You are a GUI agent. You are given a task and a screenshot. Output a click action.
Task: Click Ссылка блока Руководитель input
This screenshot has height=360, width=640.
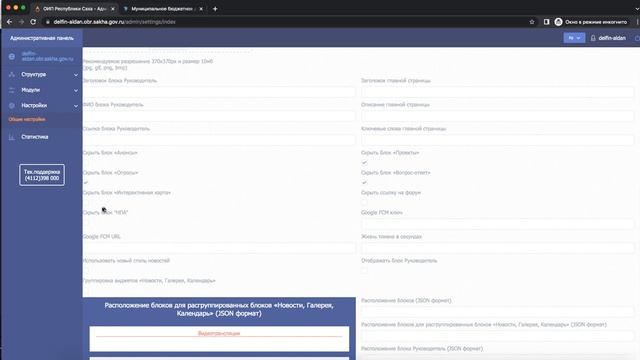tap(219, 140)
